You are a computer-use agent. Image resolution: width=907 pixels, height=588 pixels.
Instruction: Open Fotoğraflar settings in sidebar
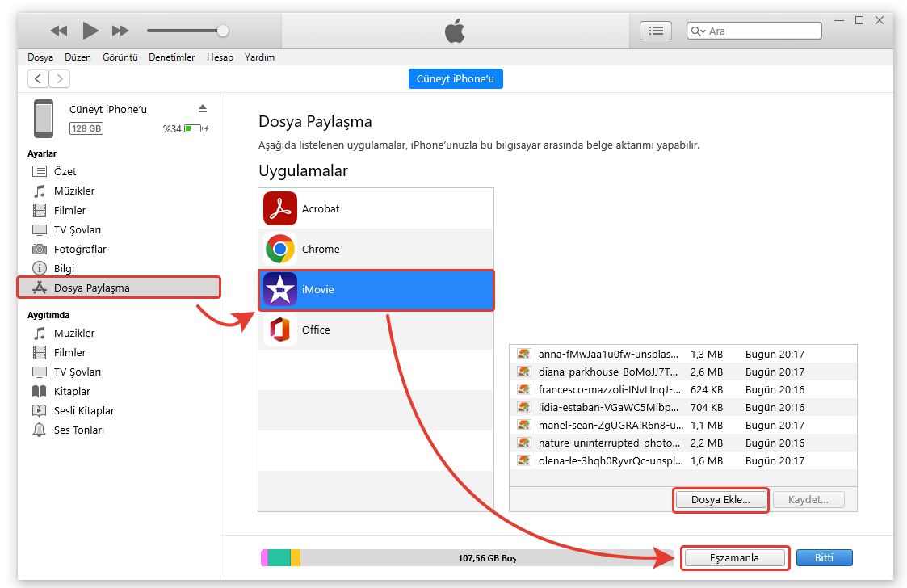tap(80, 249)
